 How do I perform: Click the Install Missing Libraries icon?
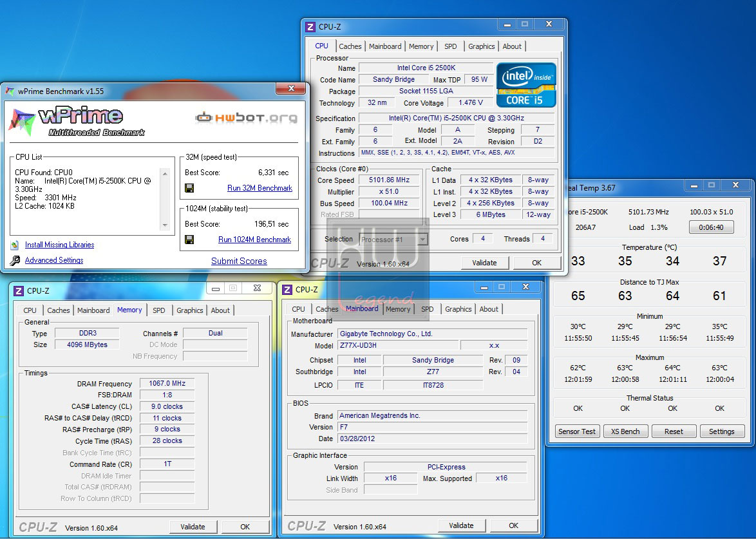[x=15, y=245]
